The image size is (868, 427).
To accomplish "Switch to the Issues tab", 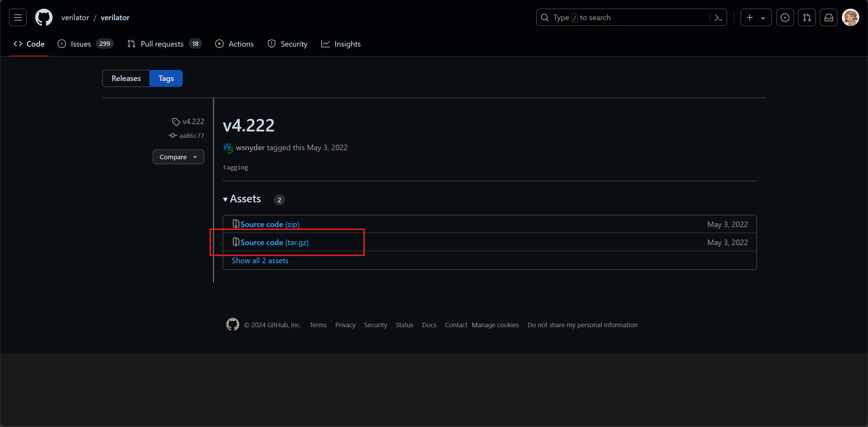I will 86,44.
